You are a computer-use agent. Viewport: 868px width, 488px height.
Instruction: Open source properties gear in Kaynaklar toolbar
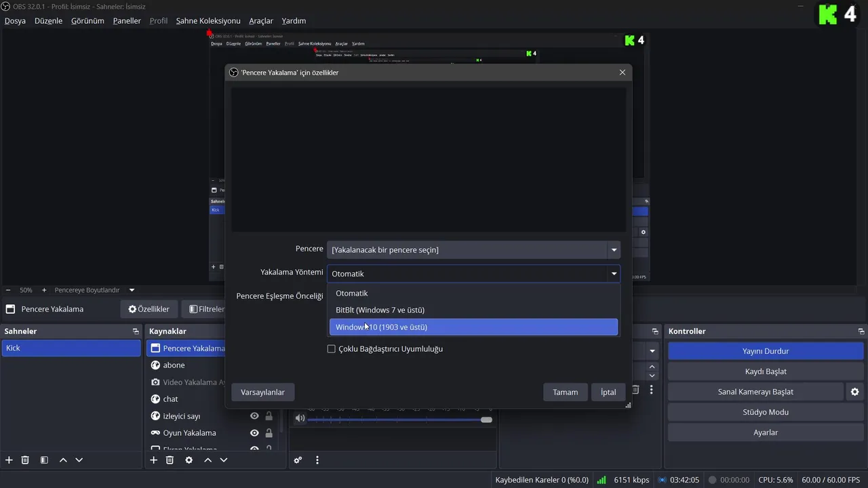point(189,460)
